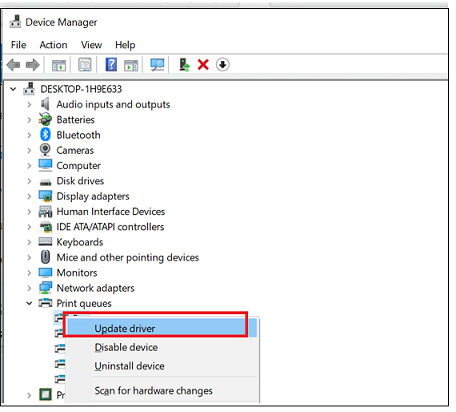Screen dimensions: 456x412
Task: Select the Human Interface Devices label
Action: (x=111, y=211)
